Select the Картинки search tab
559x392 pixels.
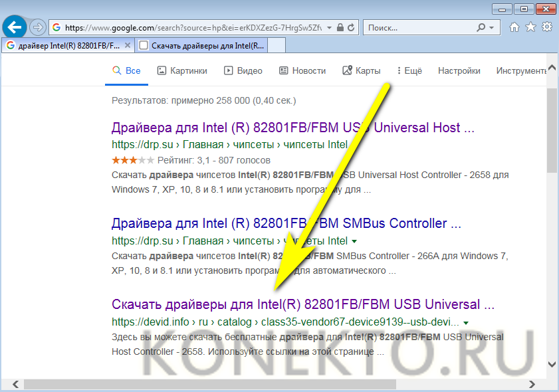pos(182,70)
